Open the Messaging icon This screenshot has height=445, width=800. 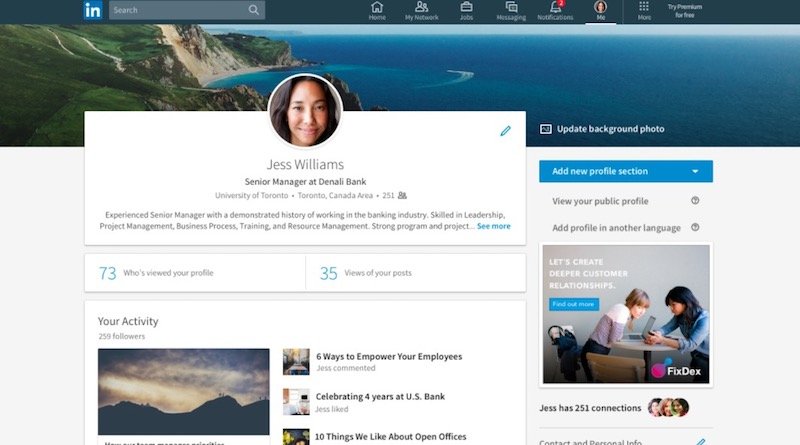point(510,7)
